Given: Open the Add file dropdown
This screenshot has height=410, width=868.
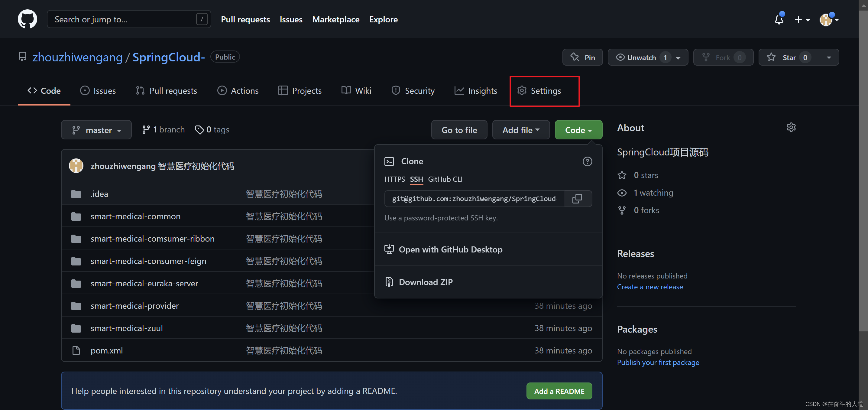Looking at the screenshot, I should coord(521,130).
